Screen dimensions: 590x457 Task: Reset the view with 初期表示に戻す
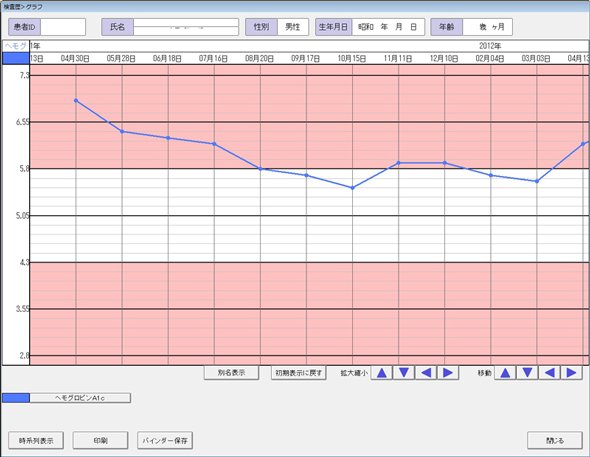298,373
